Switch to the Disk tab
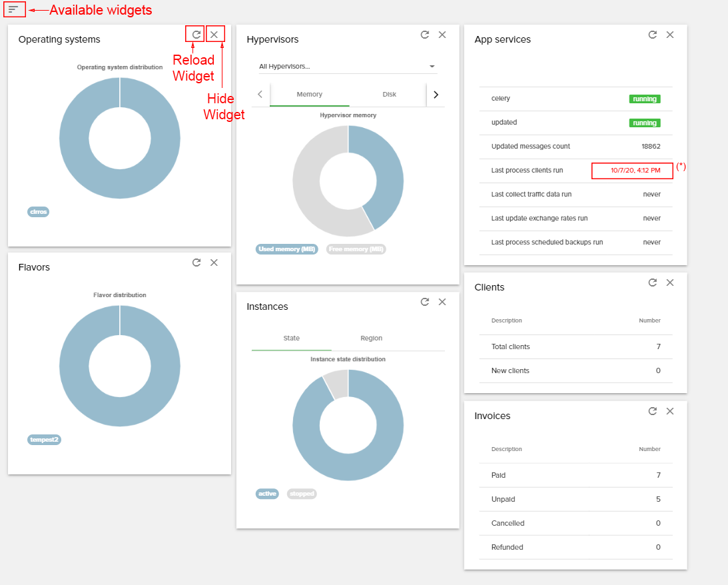The width and height of the screenshot is (728, 585). 389,95
